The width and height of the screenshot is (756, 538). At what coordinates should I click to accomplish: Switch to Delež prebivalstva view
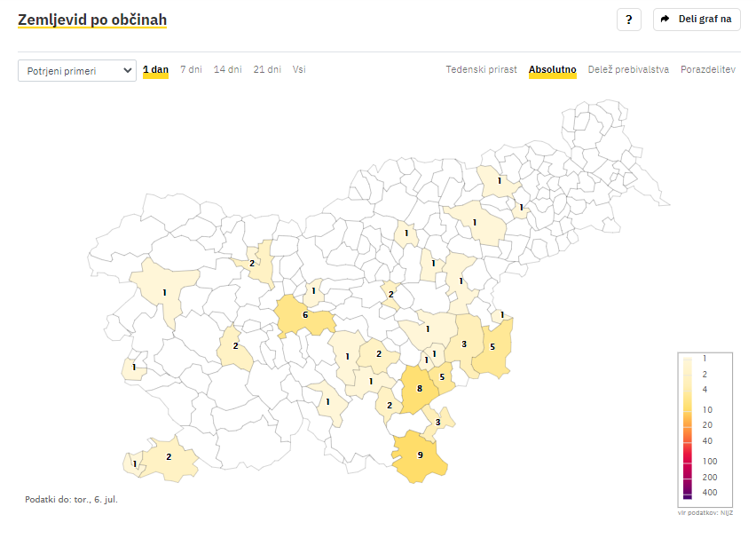click(628, 69)
